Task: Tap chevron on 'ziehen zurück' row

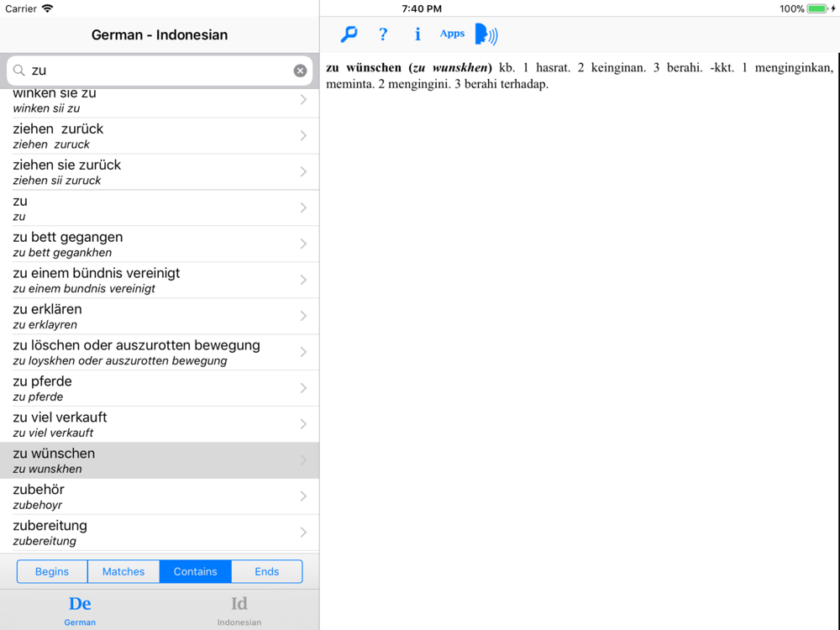Action: (303, 135)
